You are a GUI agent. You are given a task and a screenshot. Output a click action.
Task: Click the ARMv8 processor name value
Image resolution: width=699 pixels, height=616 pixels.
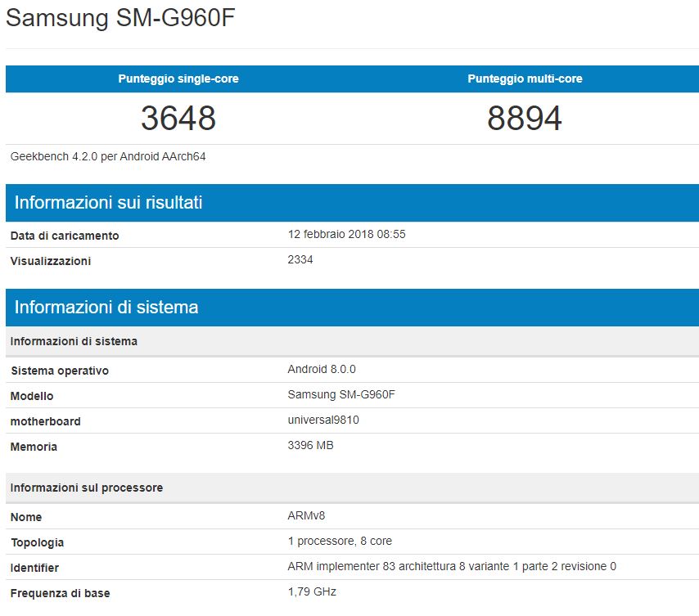point(307,515)
